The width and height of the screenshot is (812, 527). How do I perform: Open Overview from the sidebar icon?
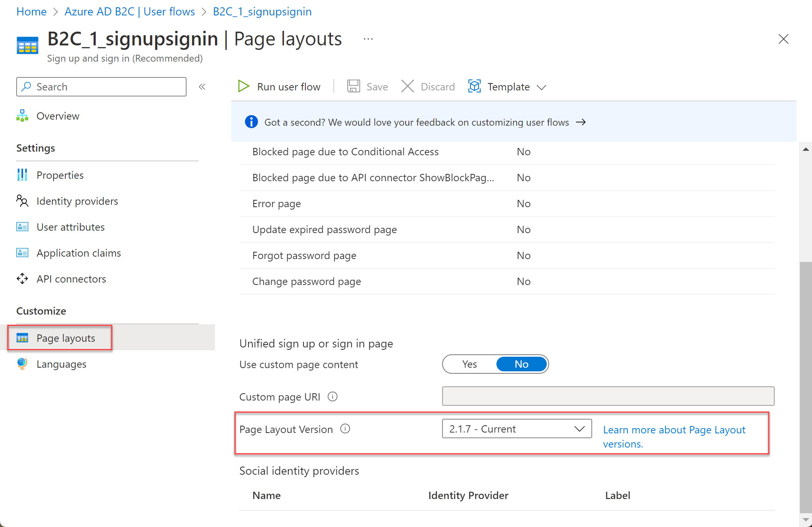[x=22, y=116]
